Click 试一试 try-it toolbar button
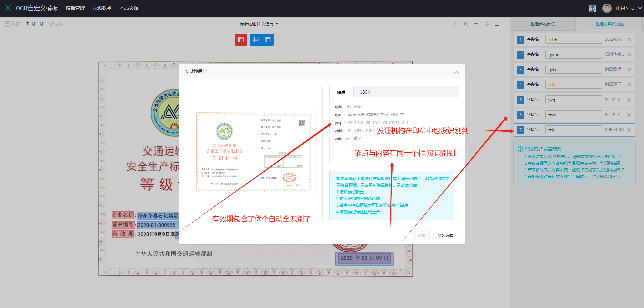The width and height of the screenshot is (644, 308). pyautogui.click(x=34, y=24)
